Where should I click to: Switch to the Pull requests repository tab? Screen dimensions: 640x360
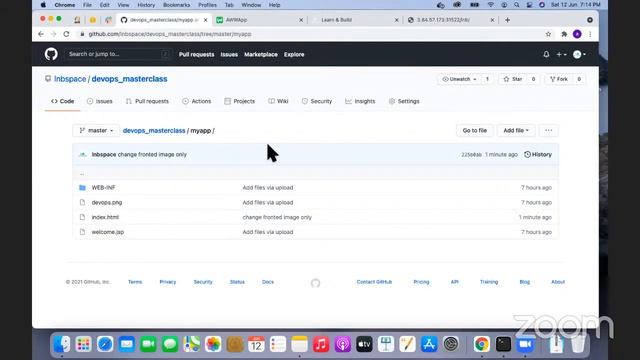click(147, 101)
